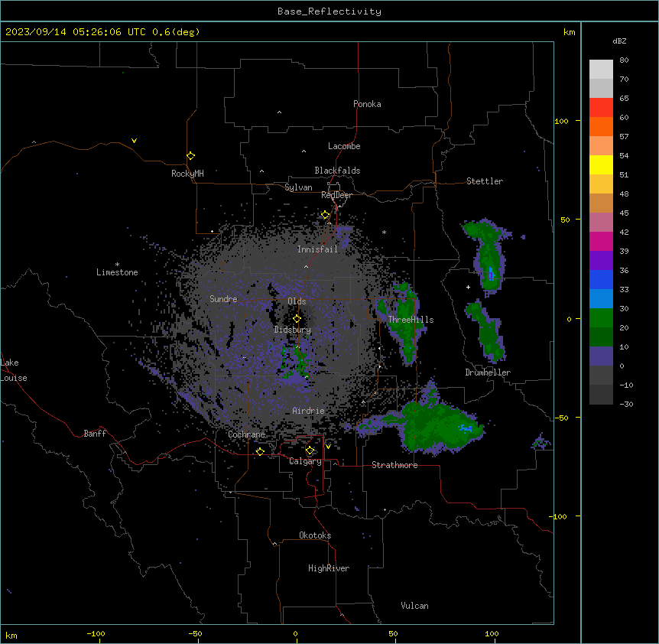The image size is (659, 644).
Task: Click the green echo over ThreeHills
Action: [x=404, y=321]
